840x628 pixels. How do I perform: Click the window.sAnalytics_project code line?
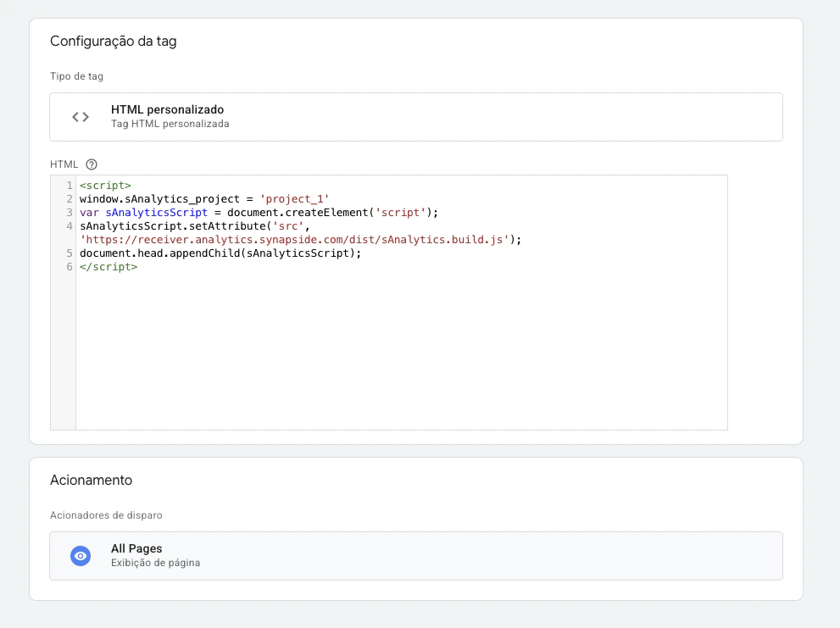(204, 199)
